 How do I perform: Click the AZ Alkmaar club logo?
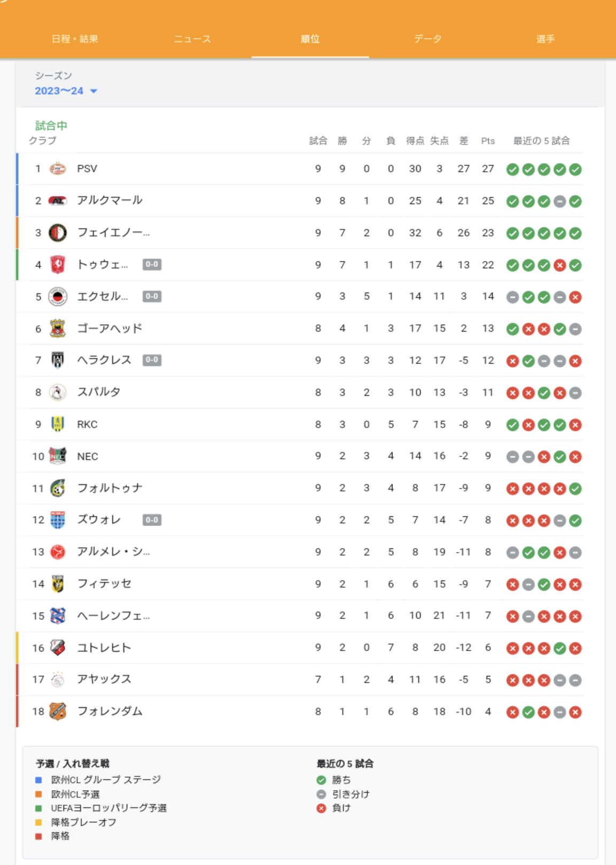[57, 201]
